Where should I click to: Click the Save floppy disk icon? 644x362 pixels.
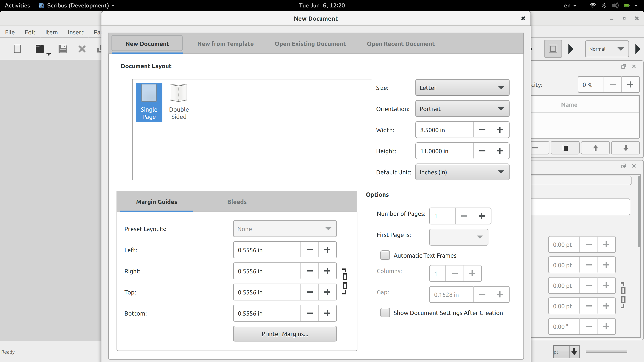(63, 49)
